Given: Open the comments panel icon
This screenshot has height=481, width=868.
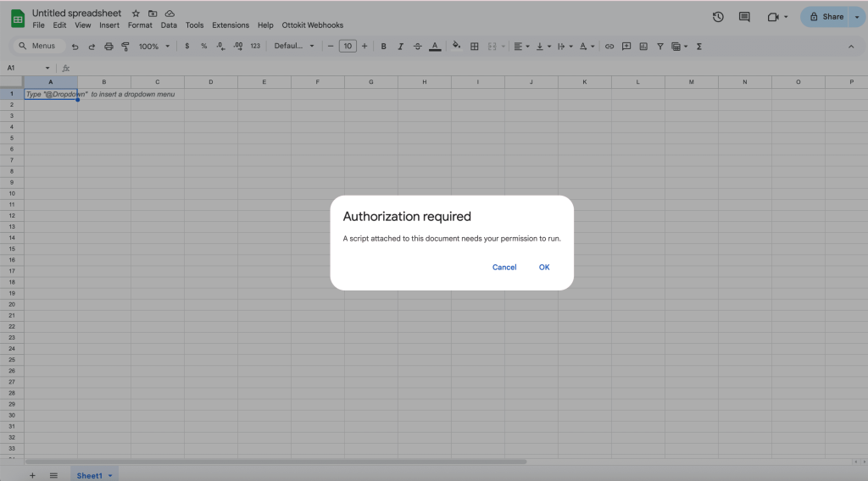Looking at the screenshot, I should (x=744, y=17).
